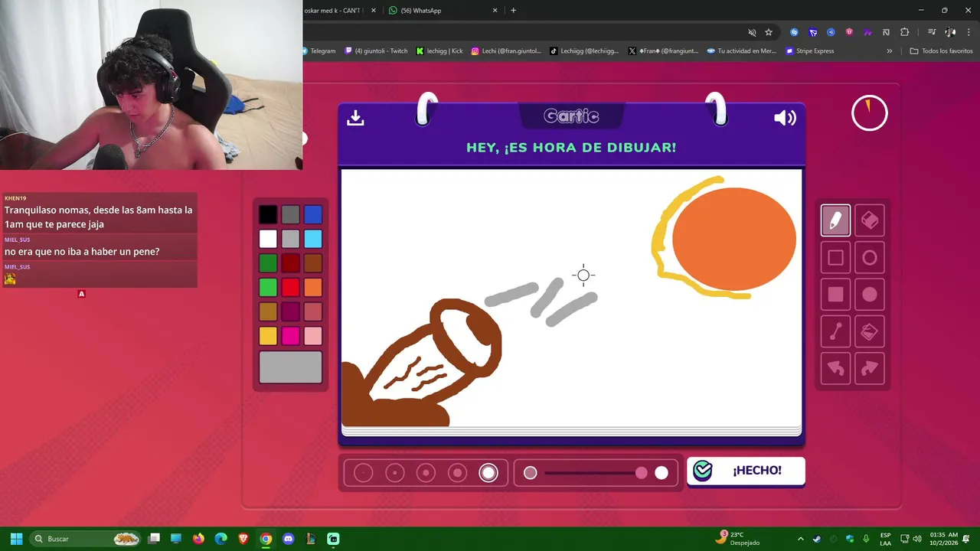The image size is (980, 551).
Task: Bookmark this page with the star icon
Action: (769, 32)
